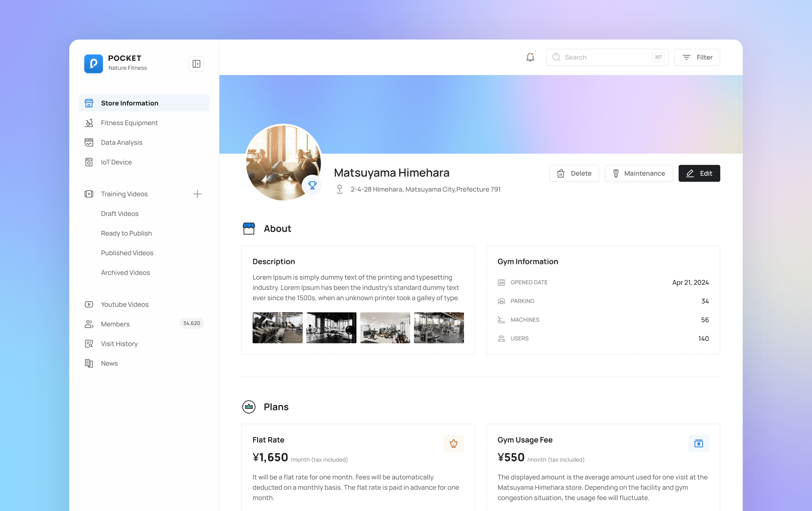Click the Youtube Videos play icon

click(89, 304)
